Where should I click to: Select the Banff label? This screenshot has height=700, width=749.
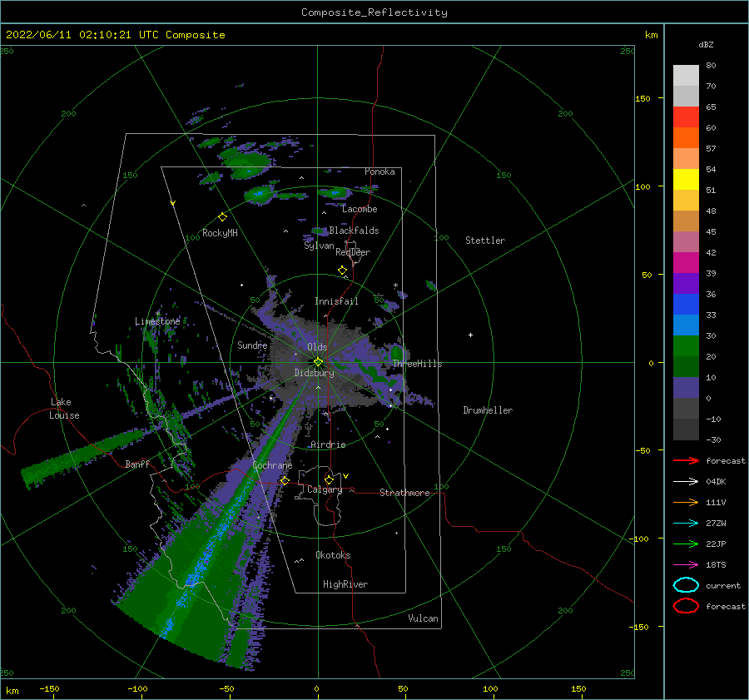tap(137, 464)
